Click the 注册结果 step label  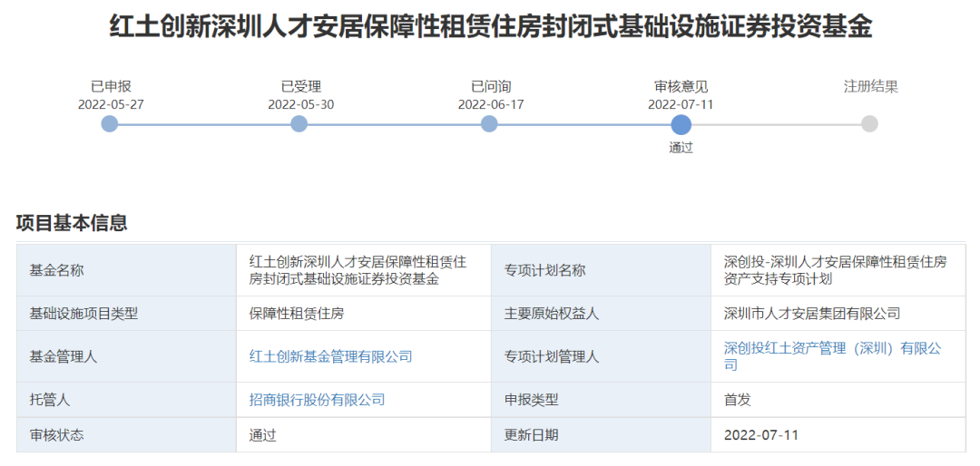tap(870, 87)
